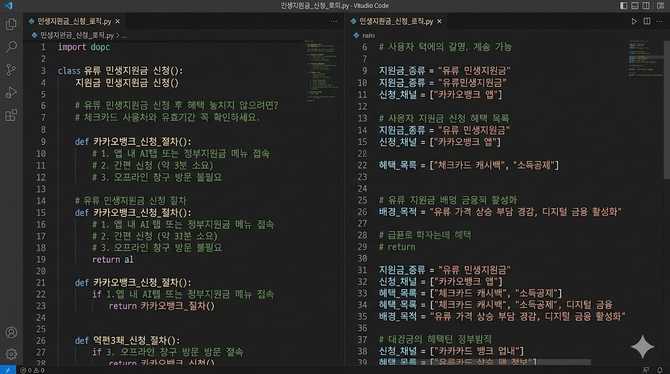Viewport: 670px width, 374px height.
Task: Split the right editor with the split icon
Action: tap(647, 21)
